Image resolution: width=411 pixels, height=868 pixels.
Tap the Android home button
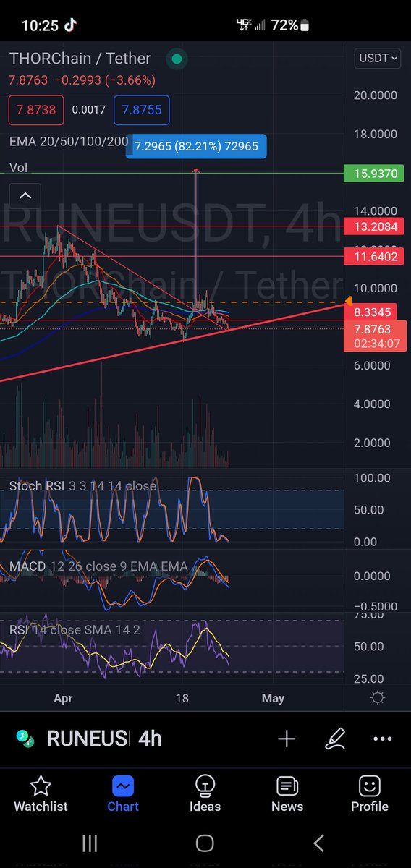point(205,843)
